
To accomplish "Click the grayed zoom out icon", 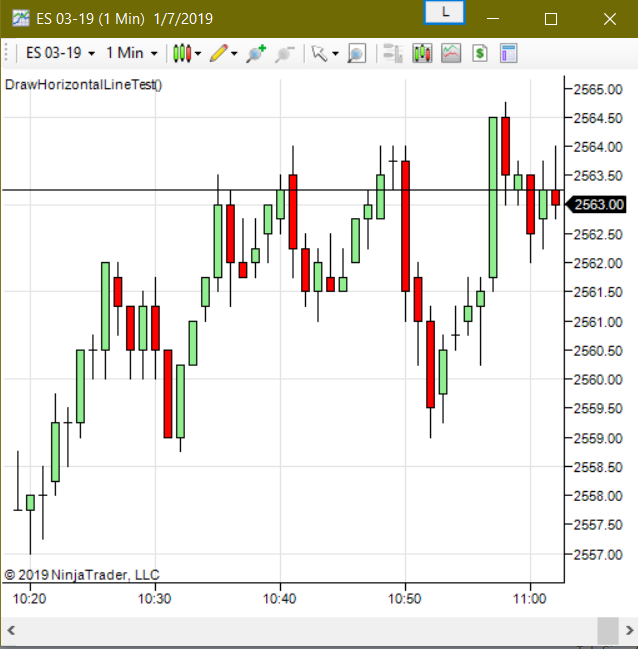I will (x=284, y=54).
